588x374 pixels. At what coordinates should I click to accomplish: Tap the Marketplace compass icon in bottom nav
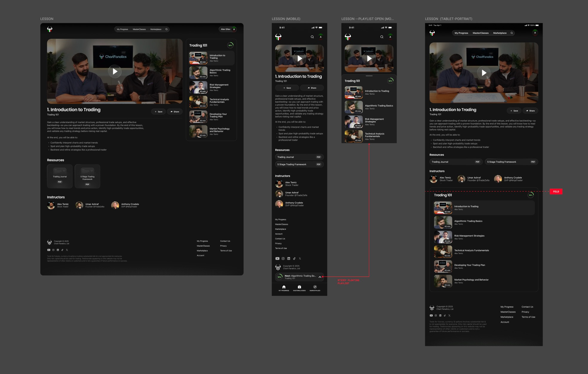(315, 287)
